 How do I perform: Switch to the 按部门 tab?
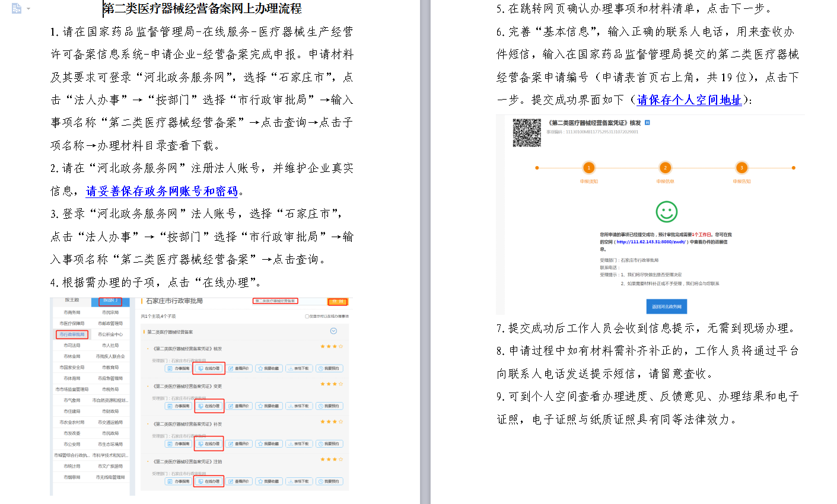pyautogui.click(x=110, y=301)
